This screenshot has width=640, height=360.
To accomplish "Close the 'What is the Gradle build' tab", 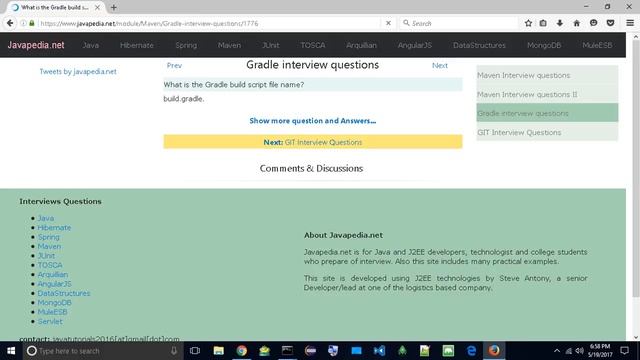I will [x=97, y=7].
